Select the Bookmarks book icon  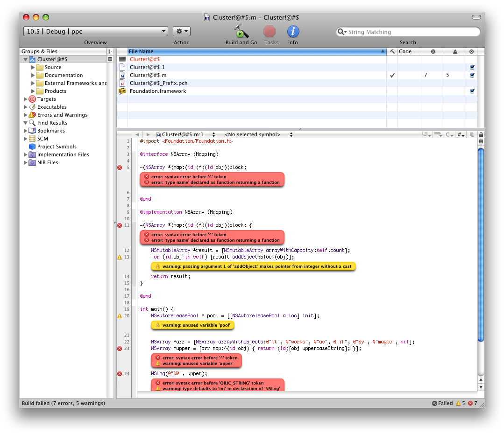click(x=32, y=131)
